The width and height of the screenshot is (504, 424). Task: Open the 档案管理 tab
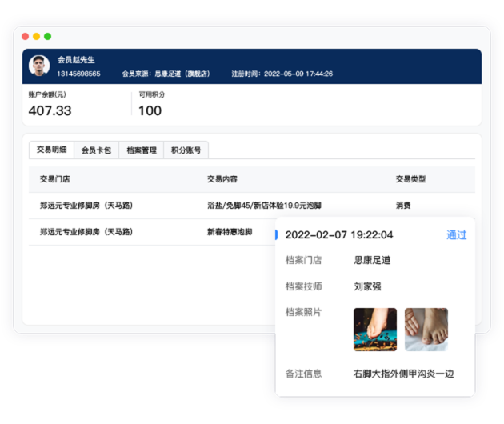pos(141,150)
